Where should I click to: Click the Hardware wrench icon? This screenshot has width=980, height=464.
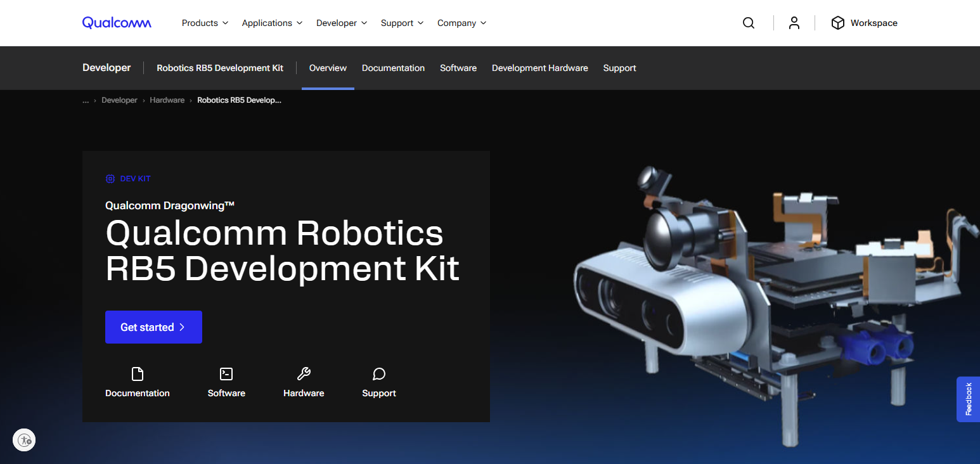304,373
